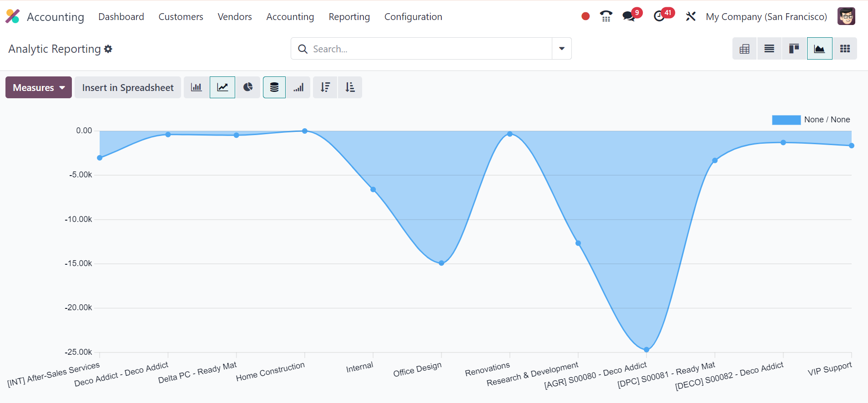868x403 pixels.
Task: Open the user avatar menu
Action: pos(846,16)
